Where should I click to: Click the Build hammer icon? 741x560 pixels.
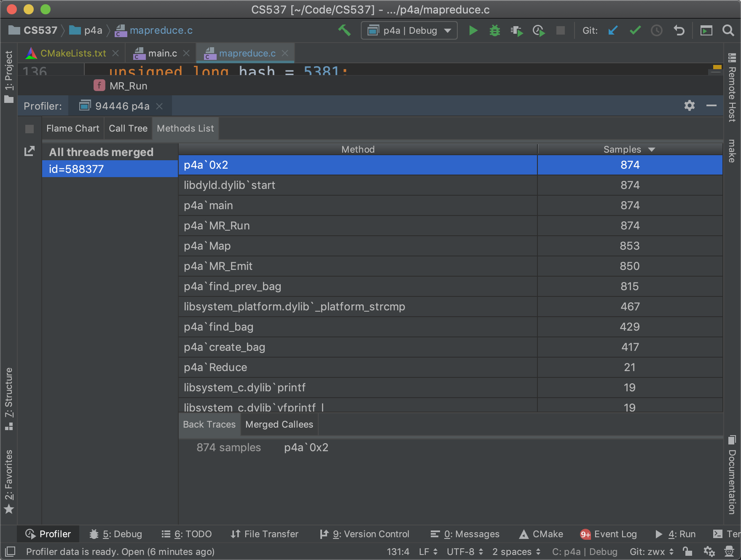pos(344,30)
